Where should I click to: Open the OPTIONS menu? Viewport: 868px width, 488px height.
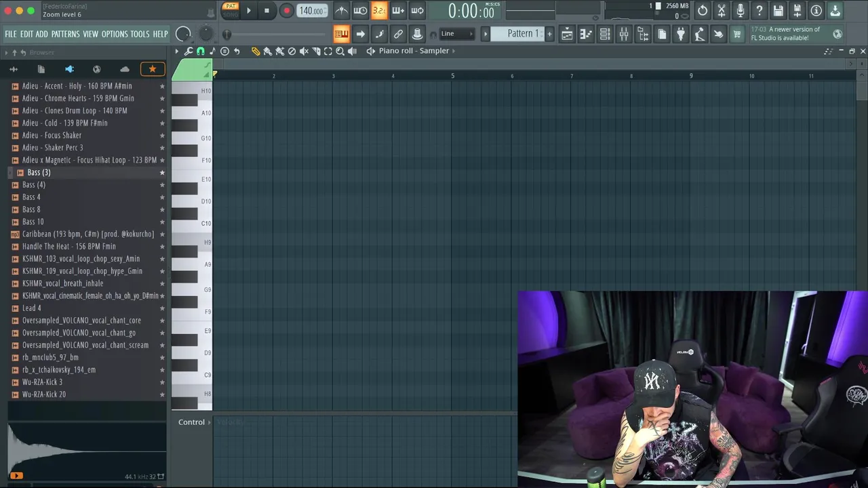115,34
